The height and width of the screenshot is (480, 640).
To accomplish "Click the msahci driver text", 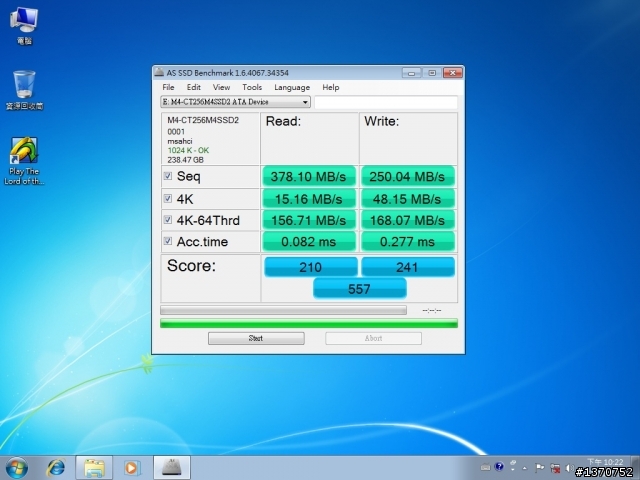I will (180, 141).
